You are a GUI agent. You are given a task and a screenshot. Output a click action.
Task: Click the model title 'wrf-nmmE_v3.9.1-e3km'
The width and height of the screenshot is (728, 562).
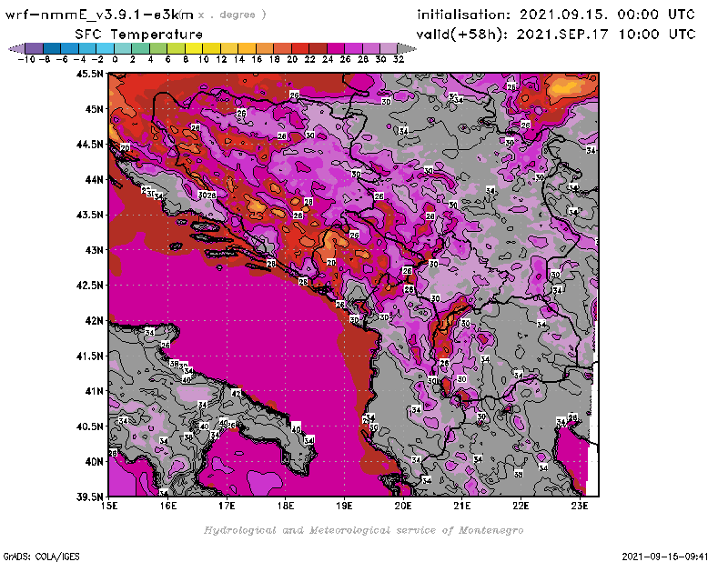point(99,15)
